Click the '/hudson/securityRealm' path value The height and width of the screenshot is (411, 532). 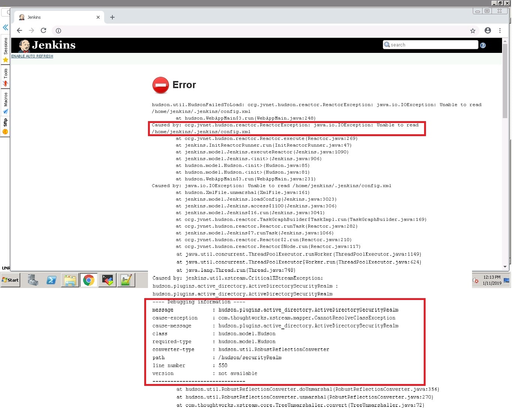click(250, 358)
